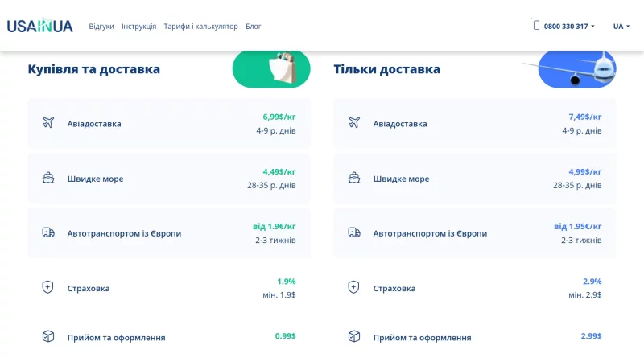Viewport: 644px width, 362px height.
Task: Click ship icon in Тільки доставка column
Action: click(x=354, y=178)
